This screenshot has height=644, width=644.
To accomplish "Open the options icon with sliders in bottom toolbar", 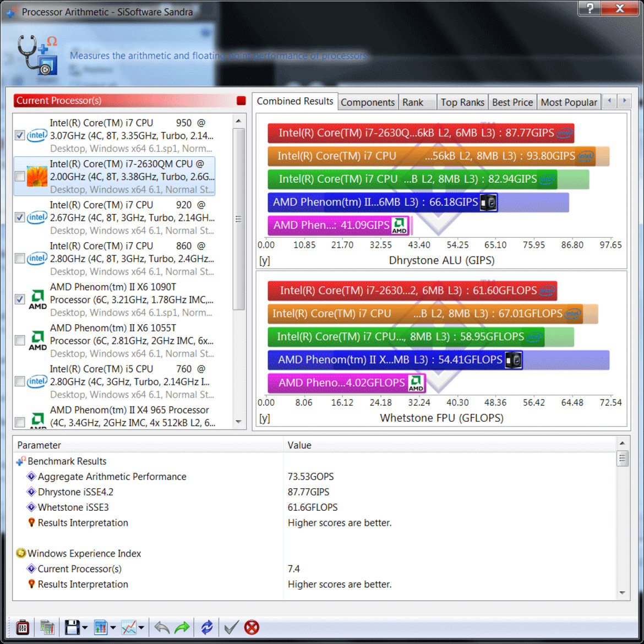I will coord(22,627).
